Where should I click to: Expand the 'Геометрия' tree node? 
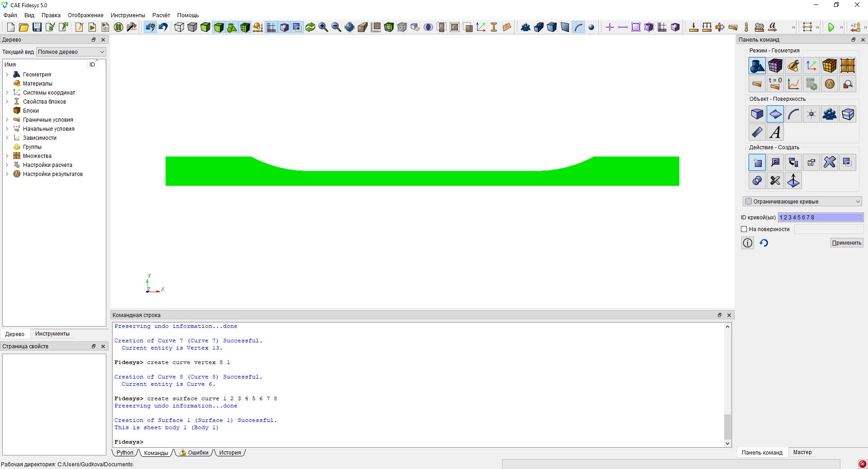tap(7, 75)
